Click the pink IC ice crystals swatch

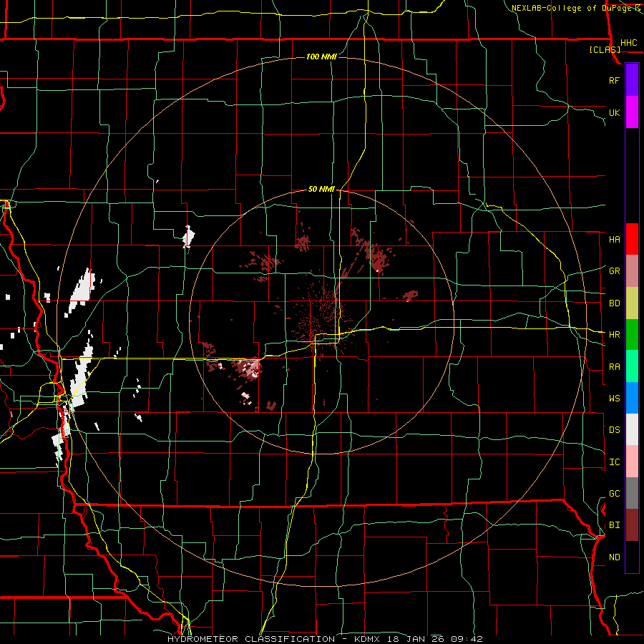tap(632, 462)
